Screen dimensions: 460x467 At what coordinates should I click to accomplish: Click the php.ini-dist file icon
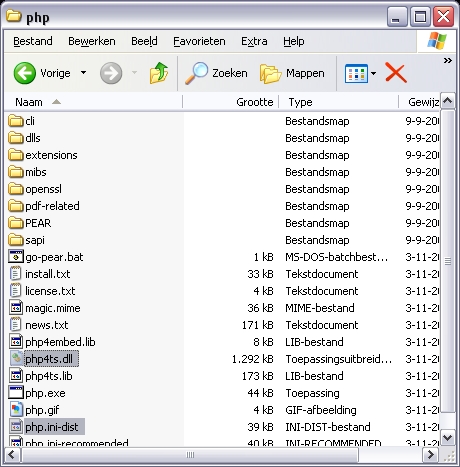coord(16,427)
